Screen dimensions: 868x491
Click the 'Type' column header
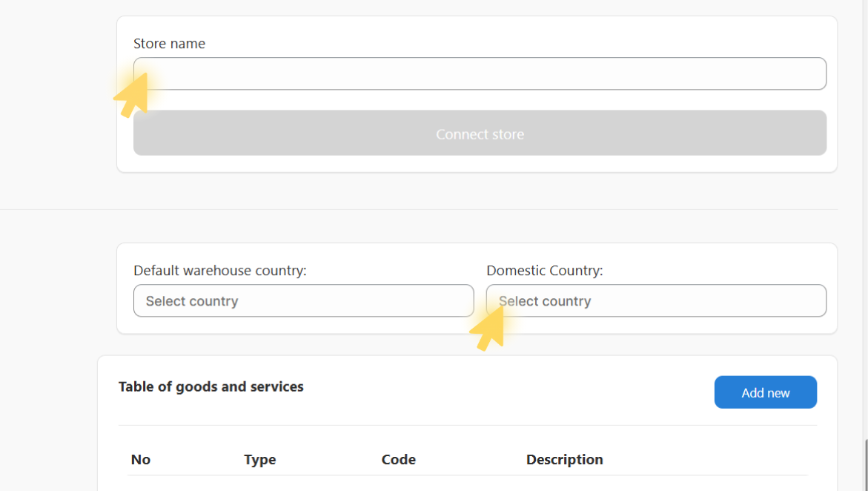click(x=259, y=459)
